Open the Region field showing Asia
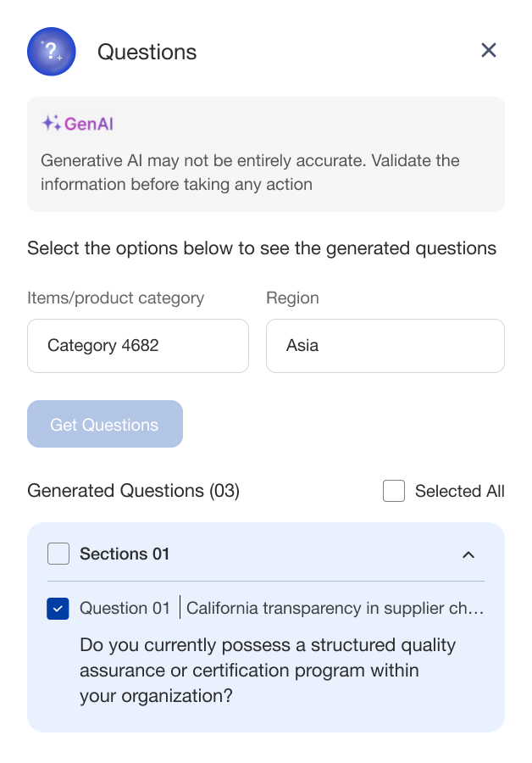 [385, 346]
